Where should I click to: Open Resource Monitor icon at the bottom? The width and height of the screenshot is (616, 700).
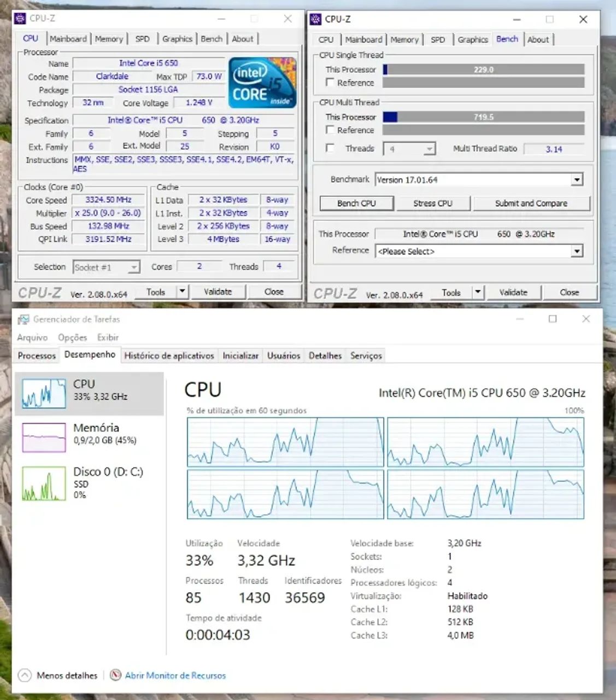[x=115, y=675]
